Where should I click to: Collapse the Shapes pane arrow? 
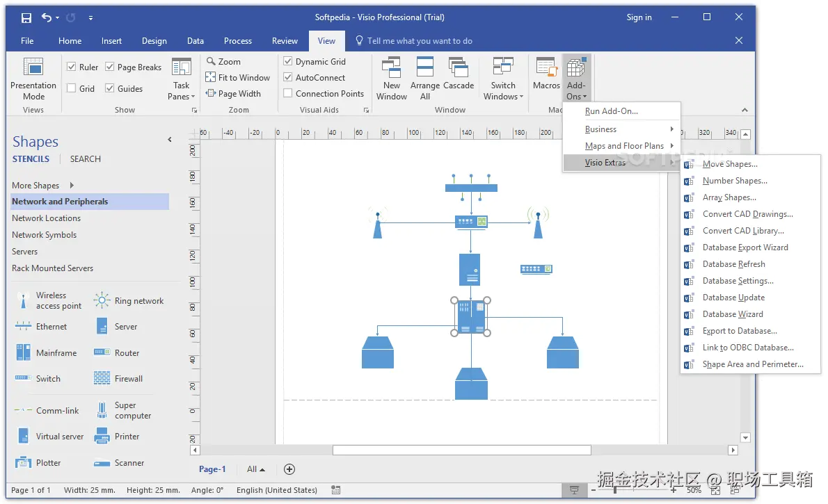(170, 140)
